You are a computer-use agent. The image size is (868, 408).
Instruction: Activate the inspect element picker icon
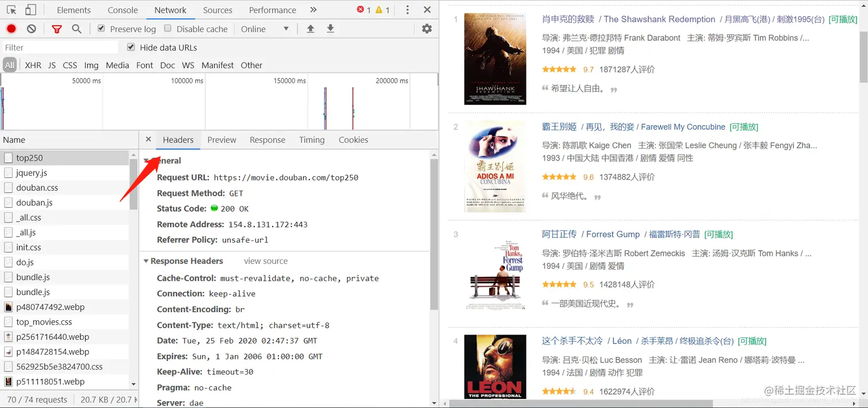tap(11, 10)
